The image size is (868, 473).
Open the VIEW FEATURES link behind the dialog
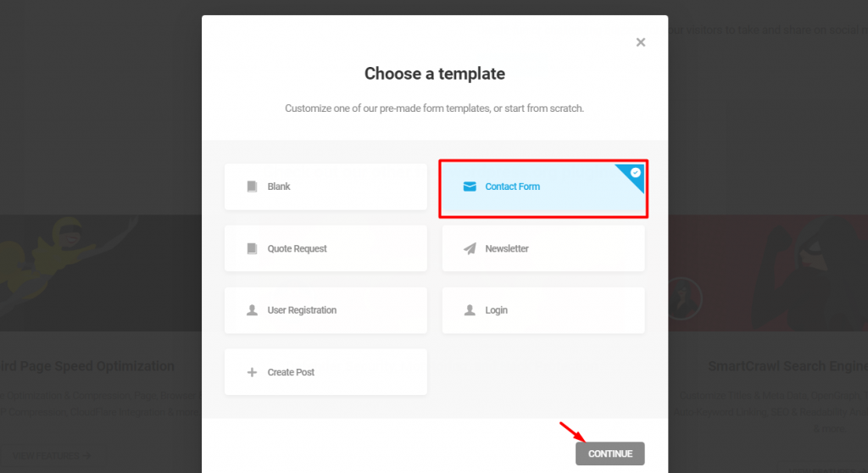pyautogui.click(x=51, y=456)
